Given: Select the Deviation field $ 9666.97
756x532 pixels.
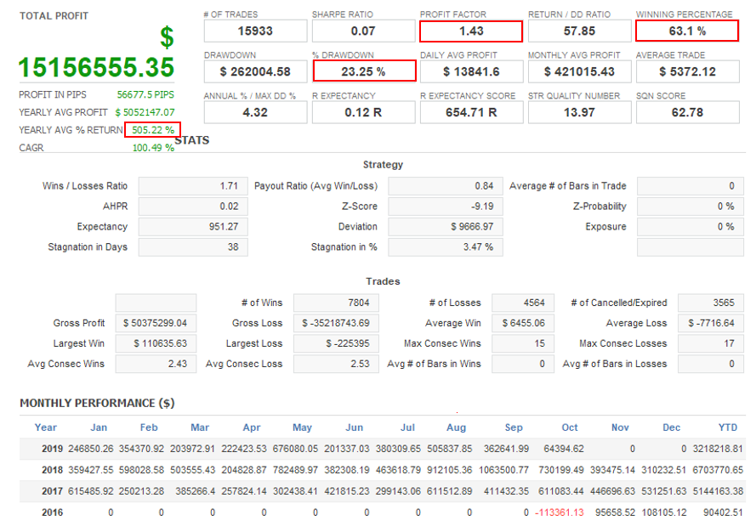Looking at the screenshot, I should (446, 227).
